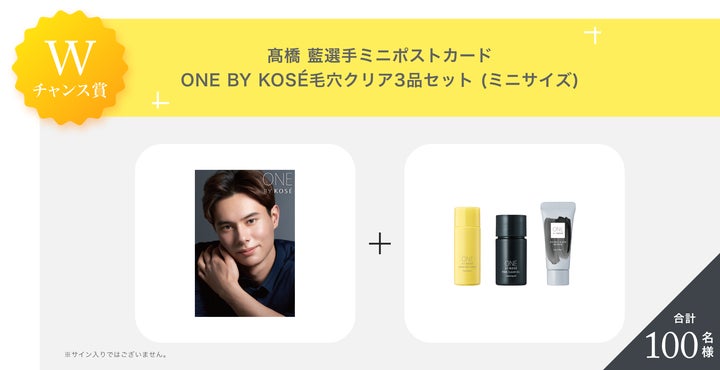Screen dimensions: 720x370
Task: Click the large 100 number in corner
Action: (671, 345)
